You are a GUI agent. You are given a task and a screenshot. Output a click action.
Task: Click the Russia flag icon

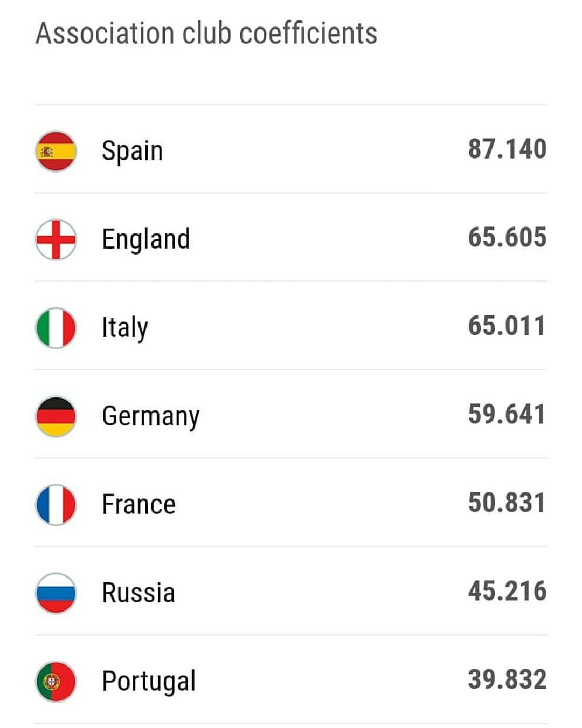click(x=56, y=593)
